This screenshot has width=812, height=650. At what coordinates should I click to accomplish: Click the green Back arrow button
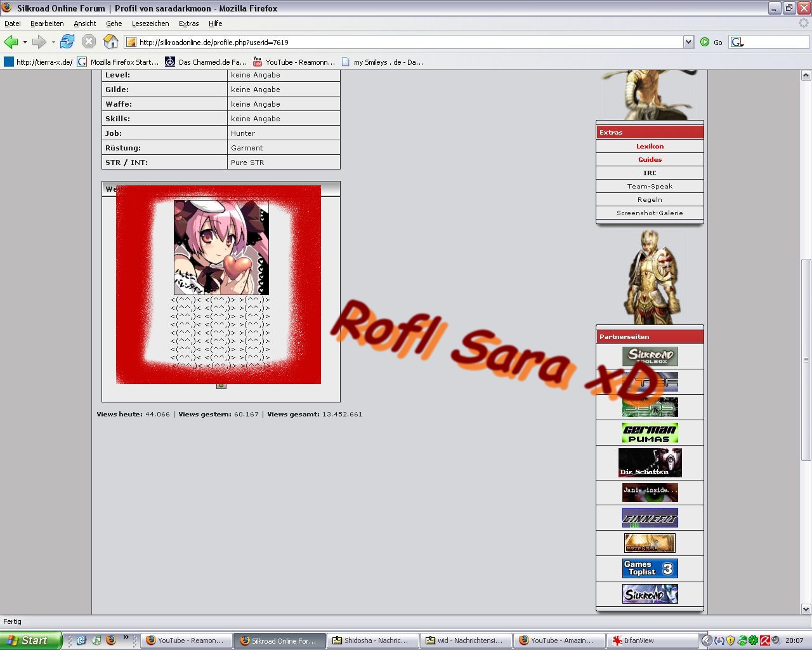[x=11, y=42]
